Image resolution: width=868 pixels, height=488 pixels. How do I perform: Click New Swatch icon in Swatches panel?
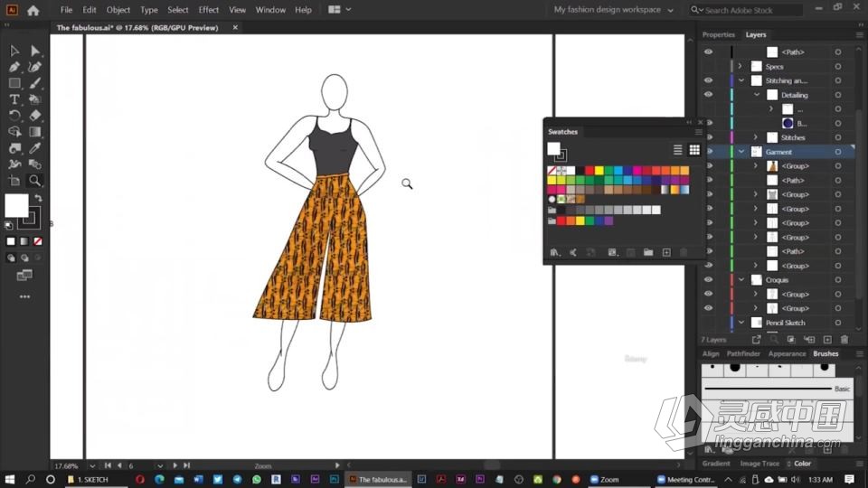666,252
